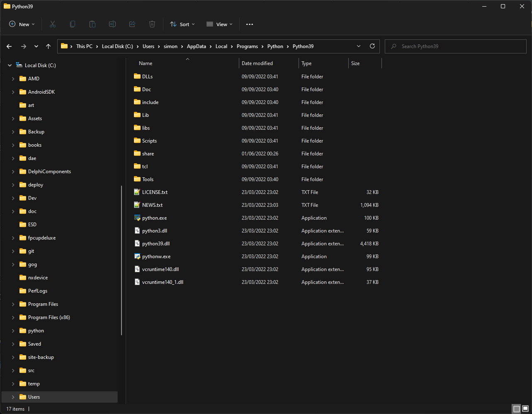The height and width of the screenshot is (414, 532).
Task: Open the New item dropdown
Action: 22,24
